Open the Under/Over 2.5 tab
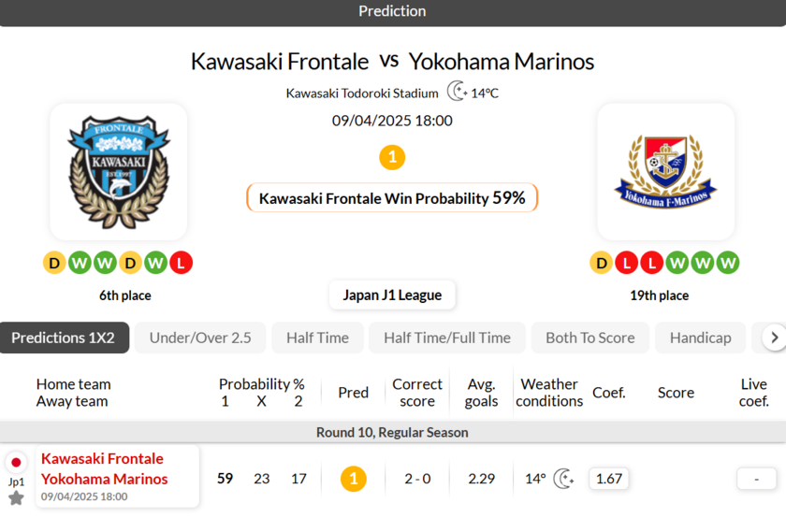Viewport: 786px width, 532px height. coord(200,338)
